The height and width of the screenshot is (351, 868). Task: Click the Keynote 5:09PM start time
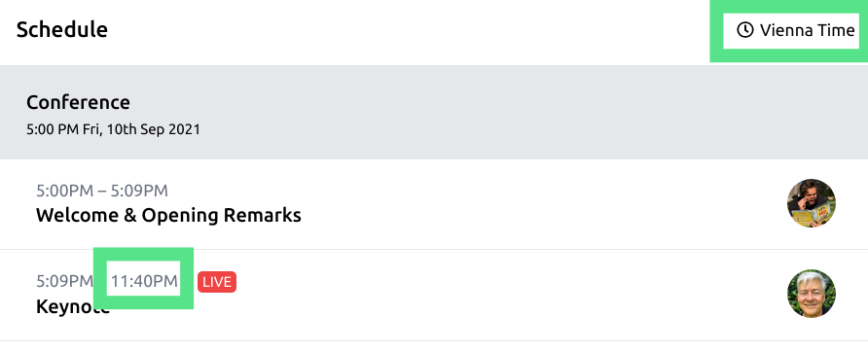pyautogui.click(x=64, y=281)
